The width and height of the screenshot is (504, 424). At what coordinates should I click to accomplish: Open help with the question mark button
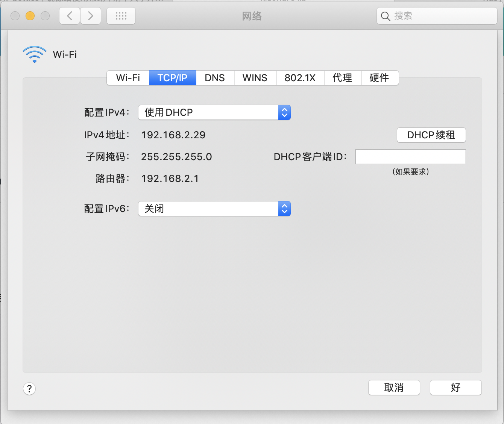pyautogui.click(x=29, y=388)
